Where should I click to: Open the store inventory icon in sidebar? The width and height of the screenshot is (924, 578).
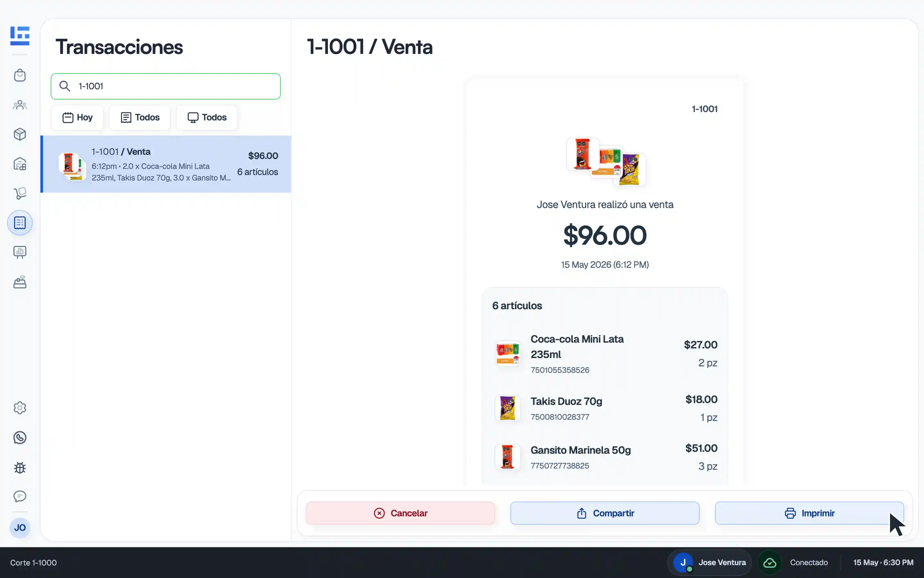pos(20,164)
